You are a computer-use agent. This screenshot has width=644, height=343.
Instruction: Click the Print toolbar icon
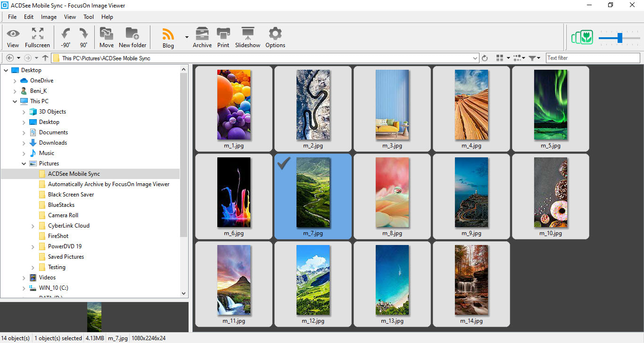coord(223,38)
